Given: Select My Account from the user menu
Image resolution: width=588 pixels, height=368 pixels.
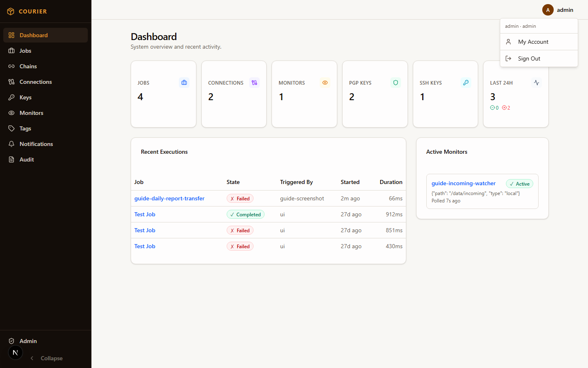Looking at the screenshot, I should (533, 41).
